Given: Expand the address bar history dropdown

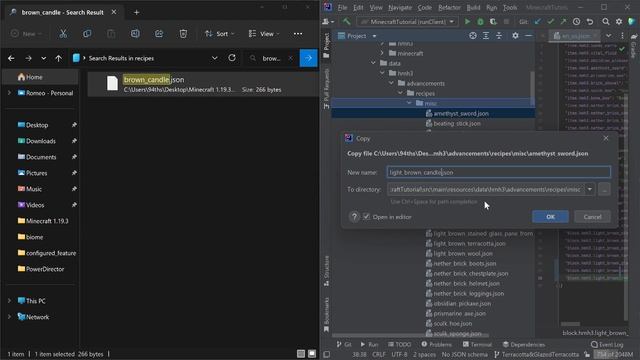Looking at the screenshot, I should [214, 58].
